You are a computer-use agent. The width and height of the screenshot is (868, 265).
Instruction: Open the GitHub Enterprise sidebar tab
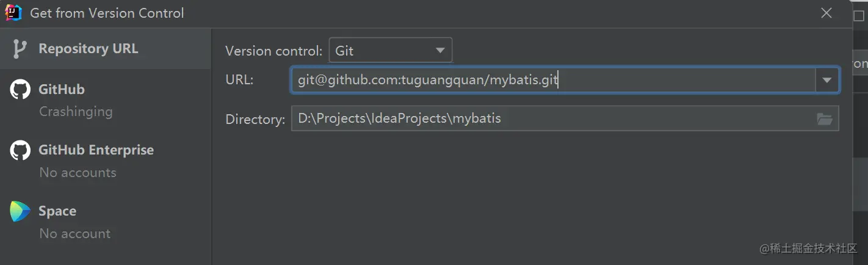[96, 150]
